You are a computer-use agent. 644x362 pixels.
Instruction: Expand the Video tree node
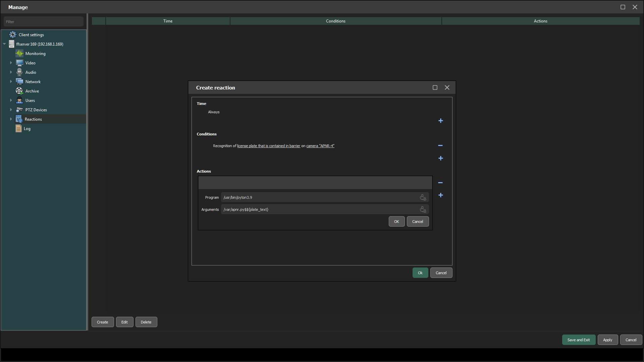coord(11,63)
